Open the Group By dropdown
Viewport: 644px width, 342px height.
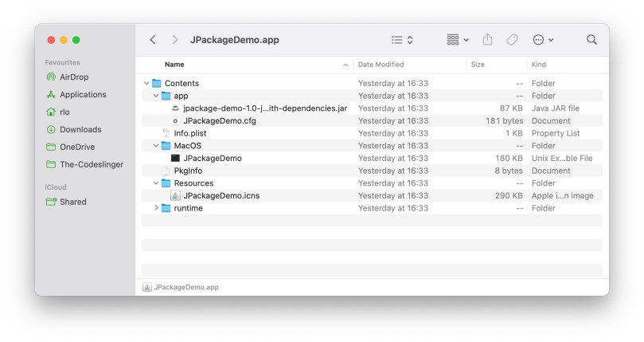458,40
